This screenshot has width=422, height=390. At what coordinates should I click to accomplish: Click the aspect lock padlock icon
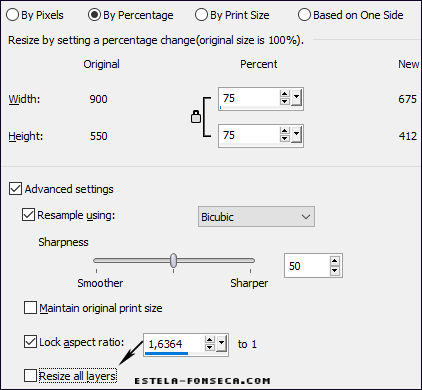click(x=196, y=116)
